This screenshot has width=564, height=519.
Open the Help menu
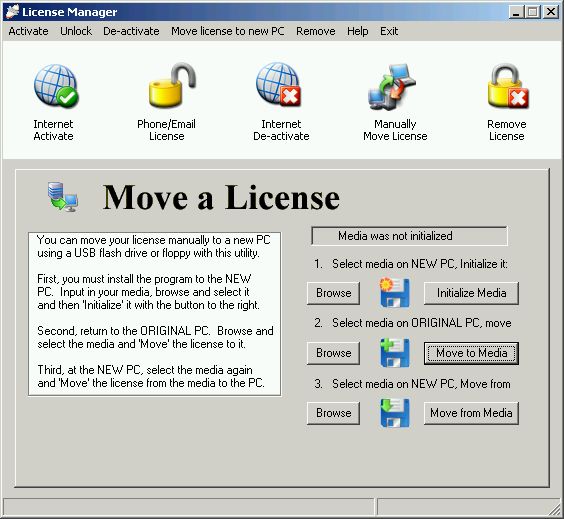click(358, 31)
